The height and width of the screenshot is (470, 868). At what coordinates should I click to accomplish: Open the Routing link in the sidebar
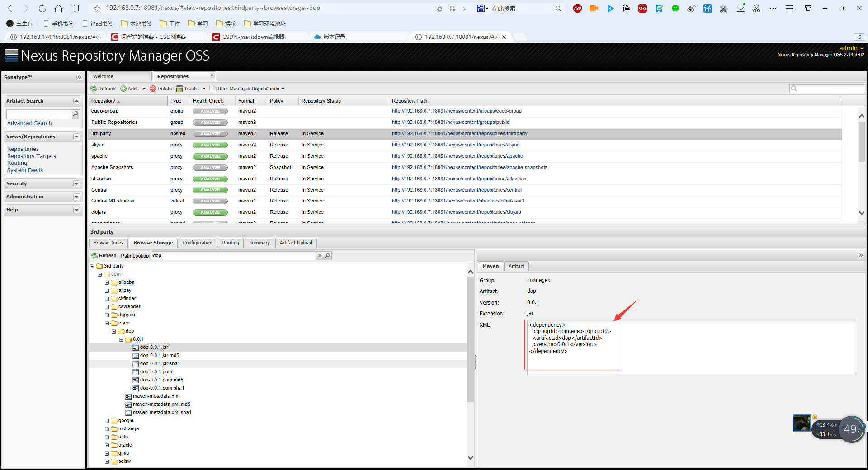pos(17,163)
